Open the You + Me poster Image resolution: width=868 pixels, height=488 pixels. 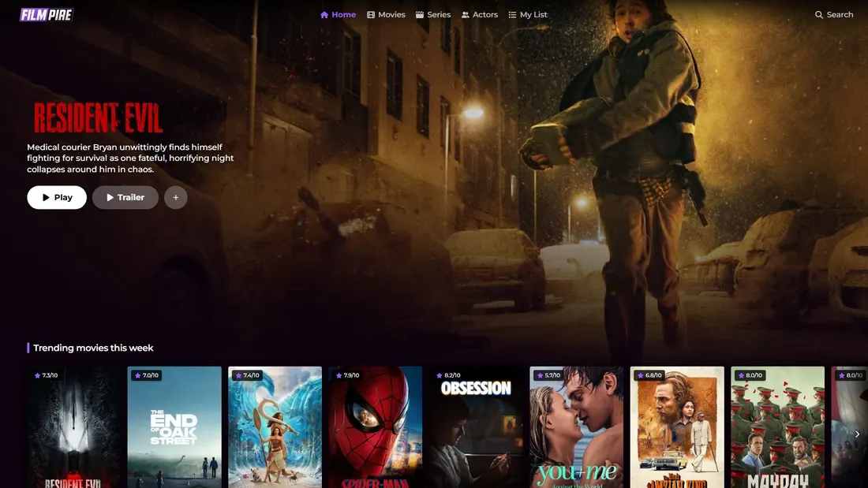pos(576,427)
